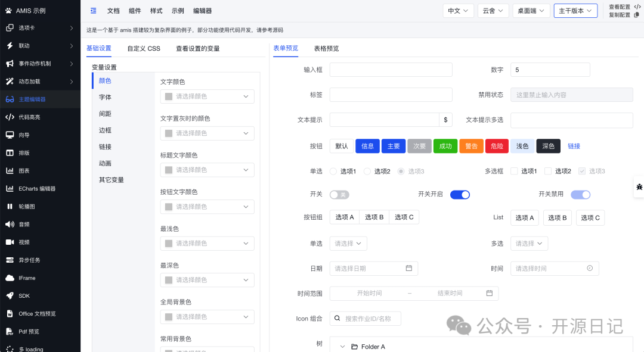
Task: Click the glasses icon for 主题编辑器
Action: [x=10, y=99]
